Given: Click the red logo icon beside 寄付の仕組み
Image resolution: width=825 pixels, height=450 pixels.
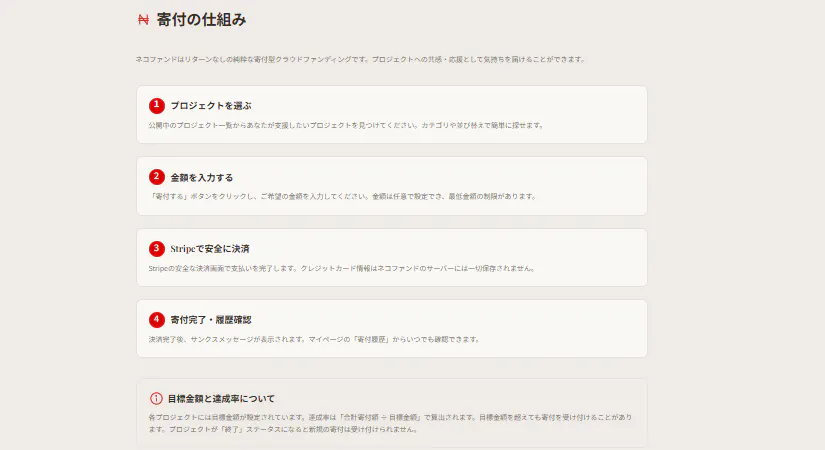Looking at the screenshot, I should coord(142,19).
